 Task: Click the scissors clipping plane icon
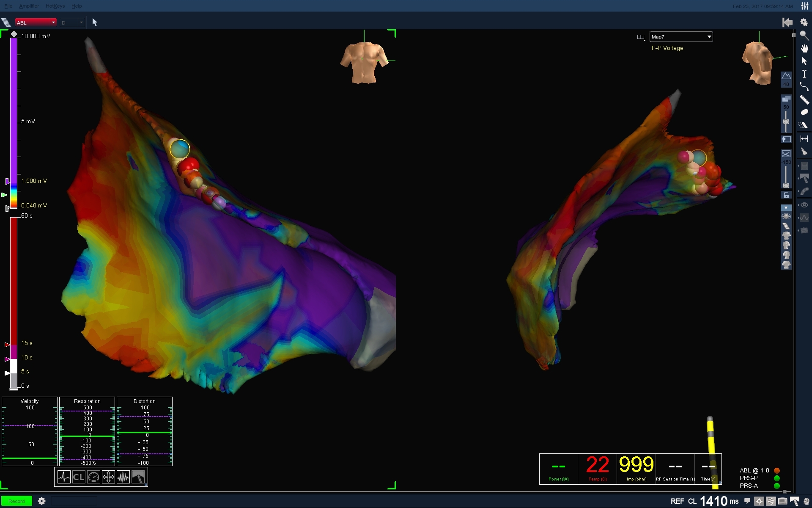(x=786, y=154)
